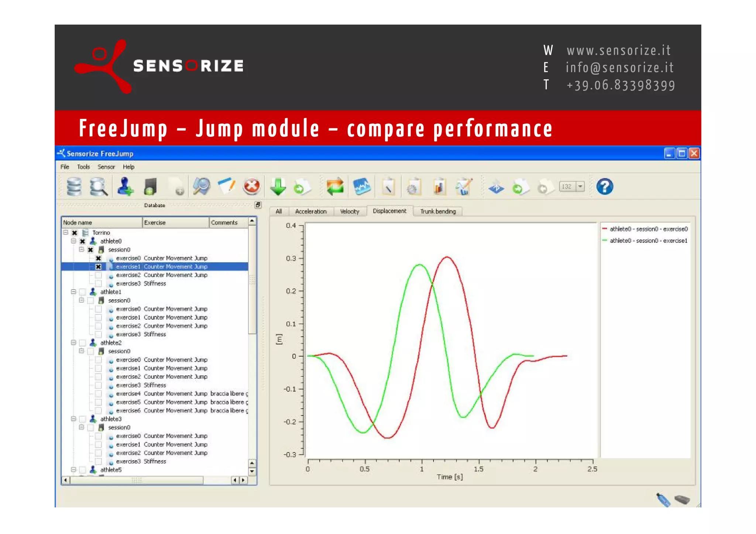The width and height of the screenshot is (756, 534).
Task: Click the red delete X icon
Action: point(252,186)
